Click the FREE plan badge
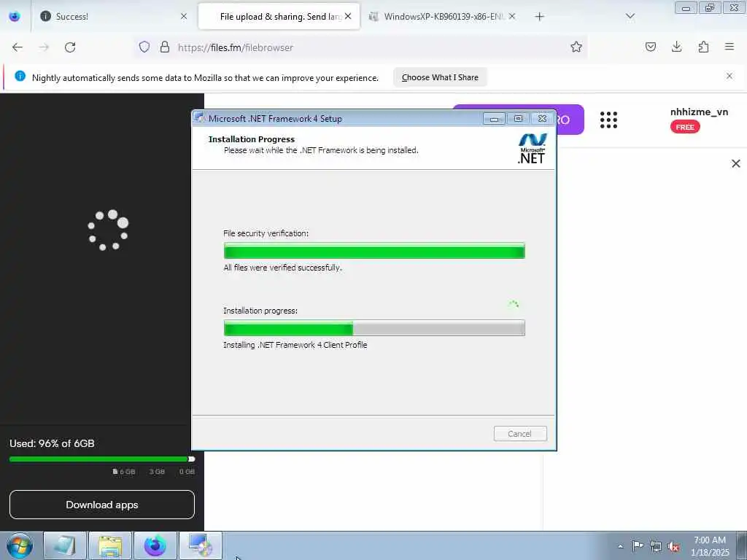 [x=685, y=127]
